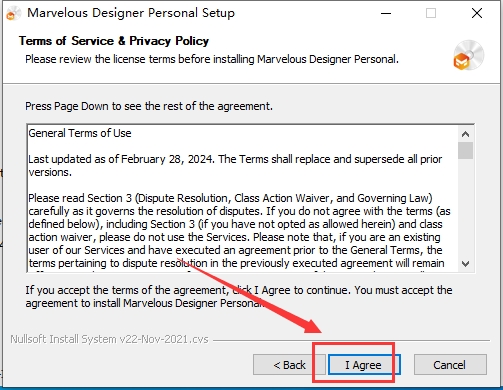
Task: Go to previous step with Back button
Action: [289, 365]
